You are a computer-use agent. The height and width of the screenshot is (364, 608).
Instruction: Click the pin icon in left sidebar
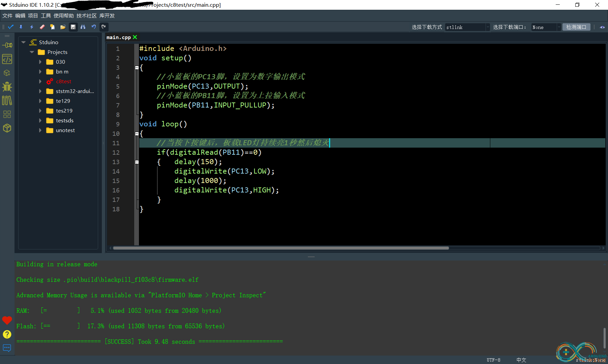click(7, 45)
